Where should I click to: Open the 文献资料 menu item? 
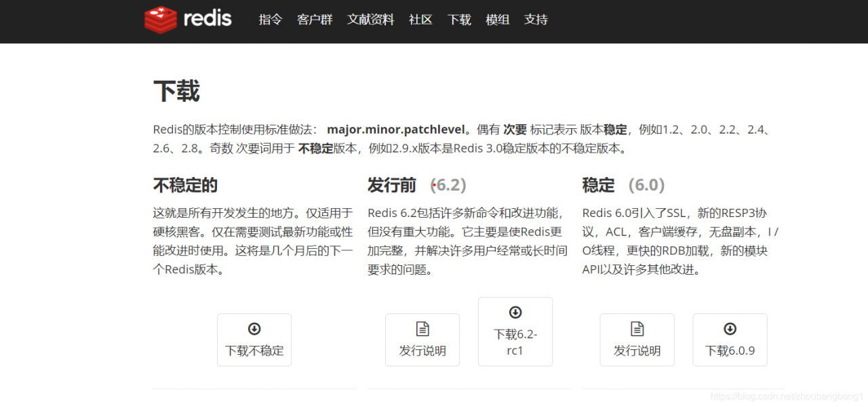[371, 20]
